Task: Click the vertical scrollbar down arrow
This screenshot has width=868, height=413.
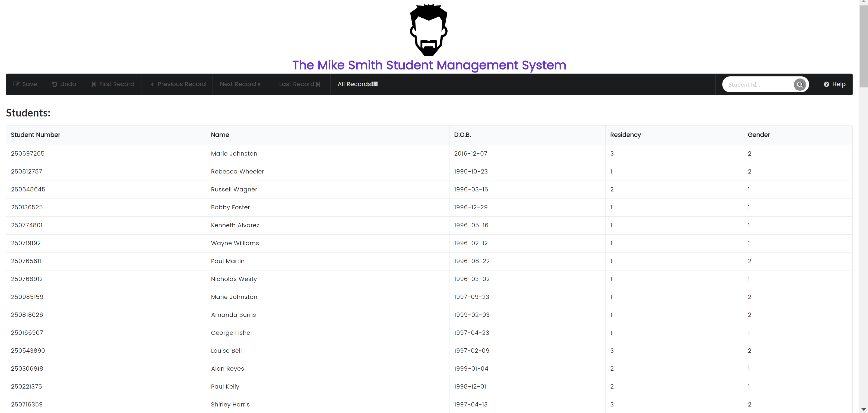Action: click(x=863, y=409)
